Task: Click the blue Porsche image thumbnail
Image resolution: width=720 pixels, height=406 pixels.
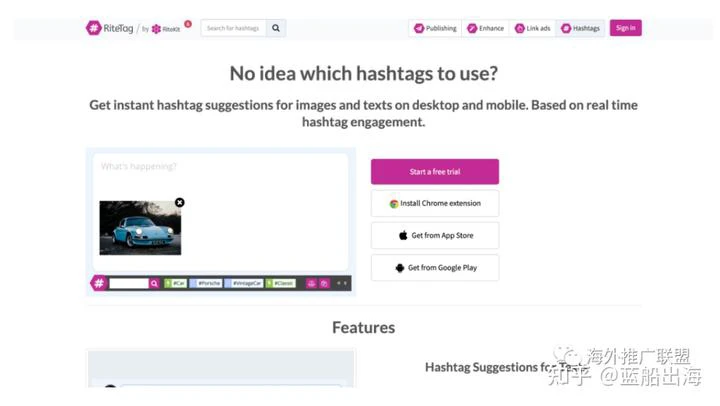Action: coord(140,228)
